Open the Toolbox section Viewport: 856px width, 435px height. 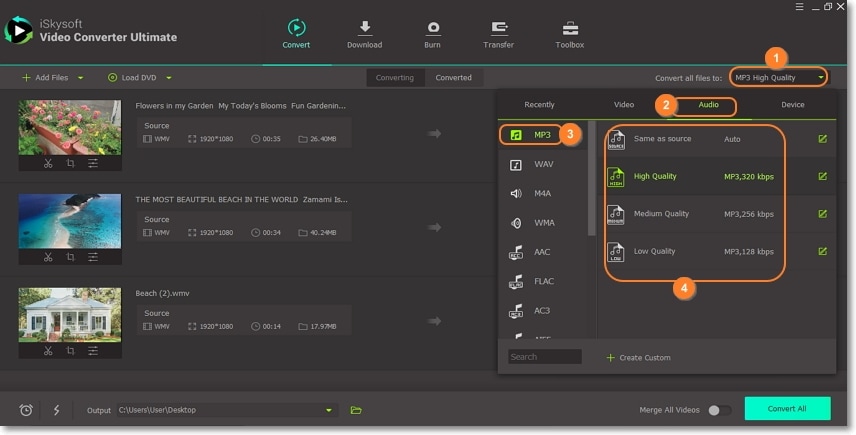click(569, 34)
